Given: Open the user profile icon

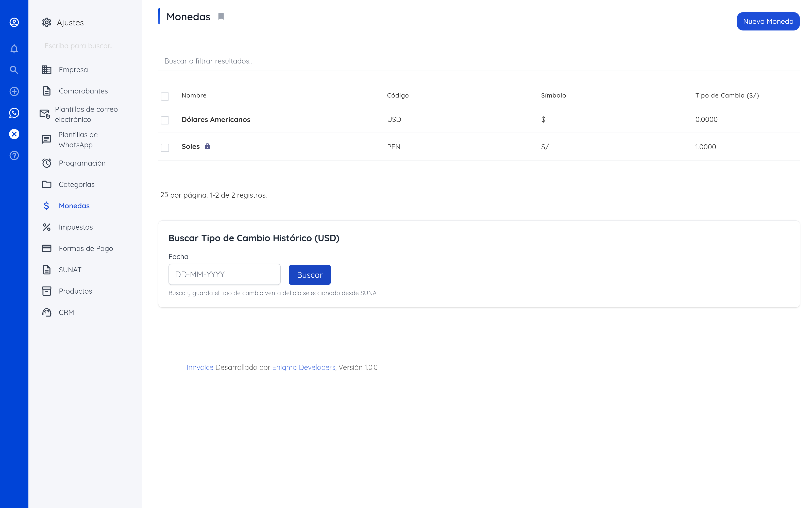Looking at the screenshot, I should (x=14, y=23).
